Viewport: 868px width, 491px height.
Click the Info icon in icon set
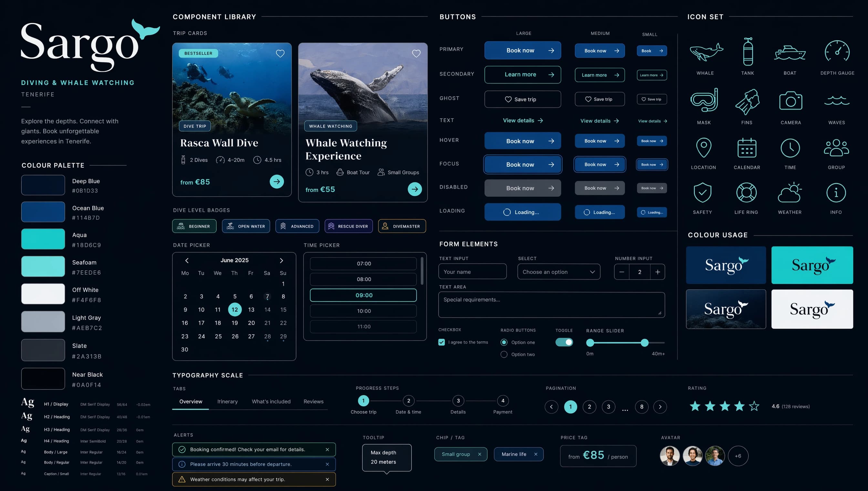point(836,193)
